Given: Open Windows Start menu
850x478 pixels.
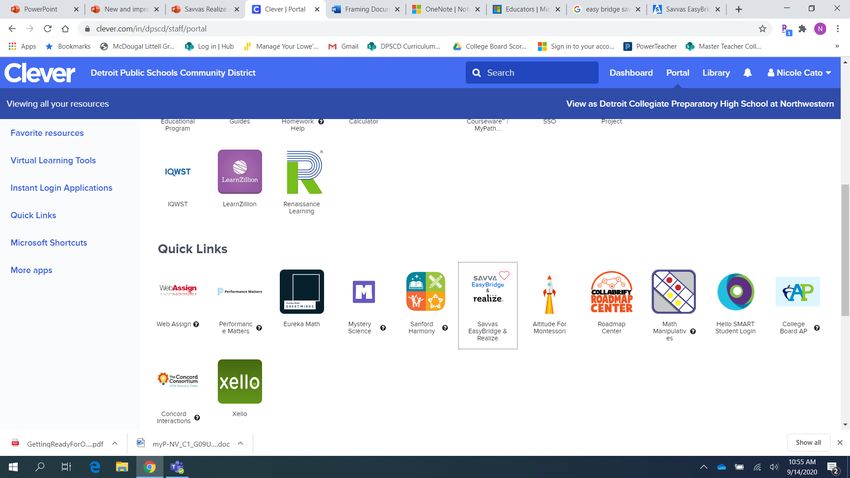Looking at the screenshot, I should (13, 467).
